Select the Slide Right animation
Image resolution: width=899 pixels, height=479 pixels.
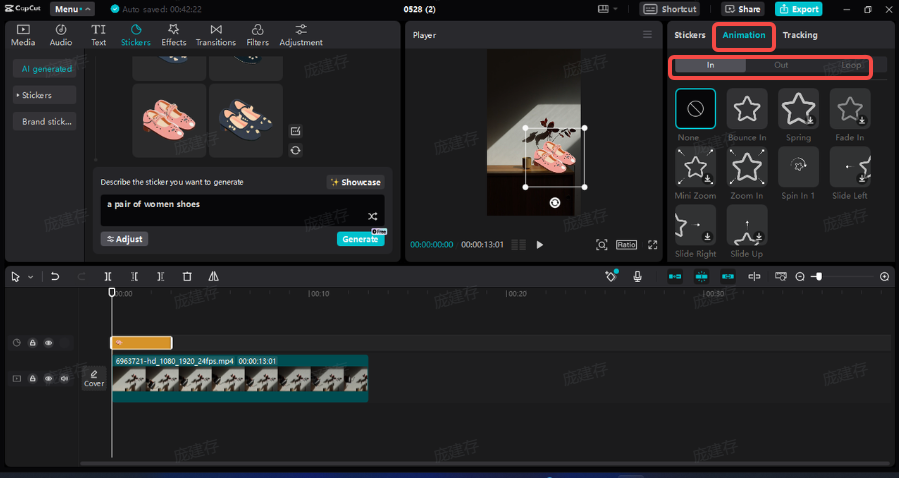(695, 231)
